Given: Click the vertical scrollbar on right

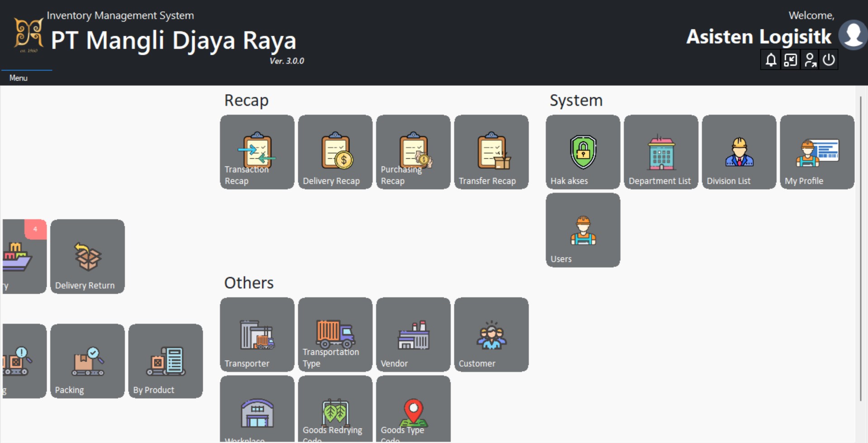Looking at the screenshot, I should tap(860, 248).
